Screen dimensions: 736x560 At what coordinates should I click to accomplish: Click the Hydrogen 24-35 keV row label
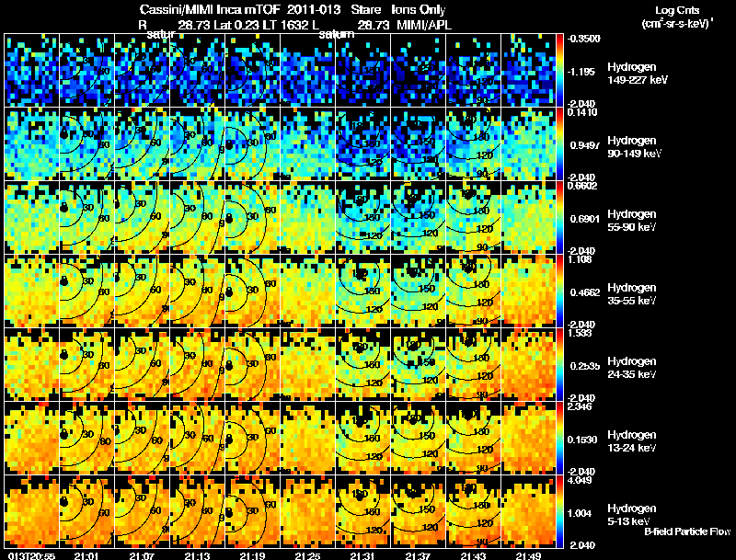point(632,368)
